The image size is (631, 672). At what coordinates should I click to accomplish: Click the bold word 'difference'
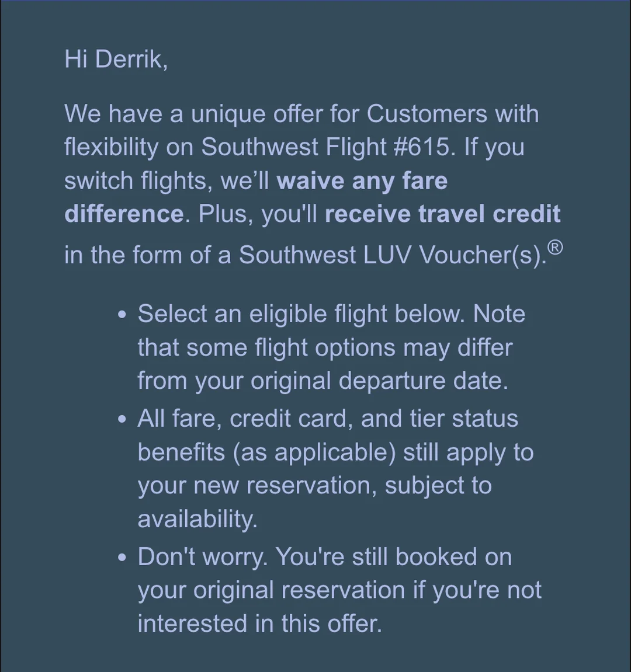124,214
